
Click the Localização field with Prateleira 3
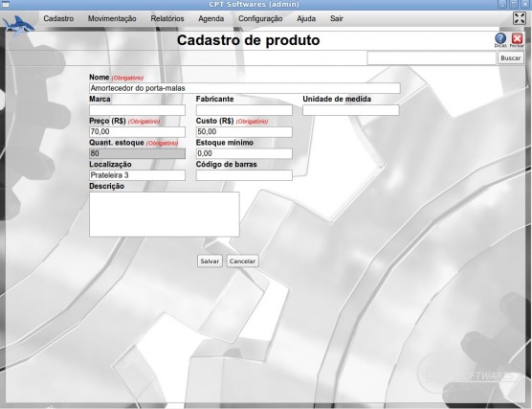pyautogui.click(x=137, y=175)
